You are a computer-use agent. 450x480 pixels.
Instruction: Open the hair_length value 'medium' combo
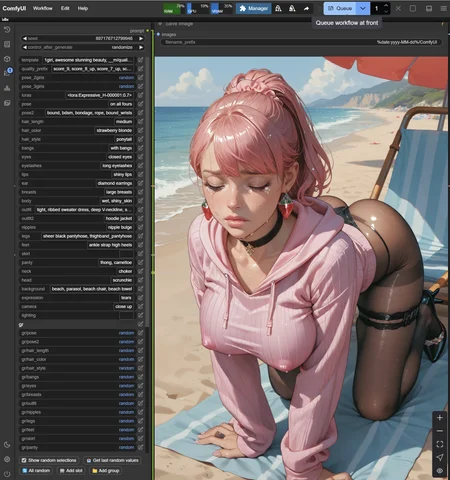click(124, 122)
